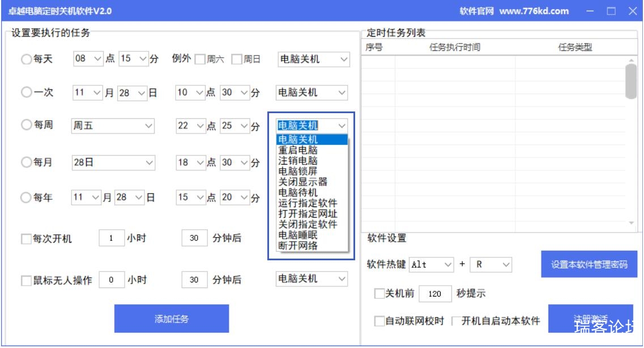
Task: Enable 自动联网校时 checkbox
Action: (x=379, y=321)
